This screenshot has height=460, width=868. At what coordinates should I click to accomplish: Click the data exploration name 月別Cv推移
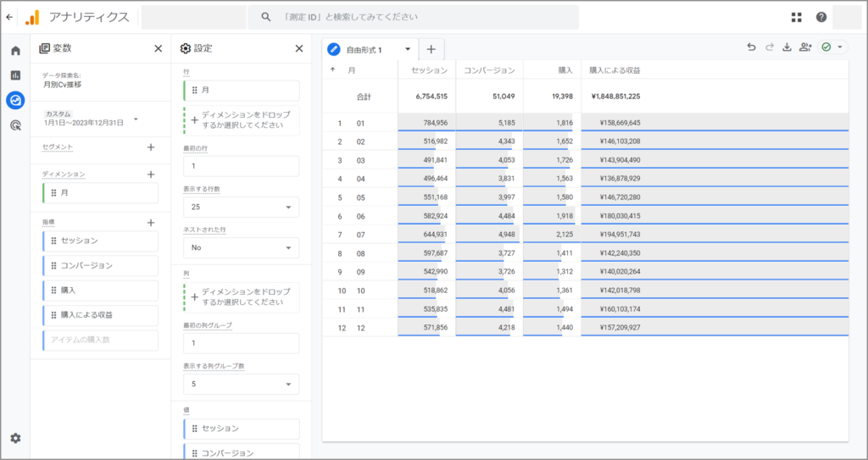63,86
